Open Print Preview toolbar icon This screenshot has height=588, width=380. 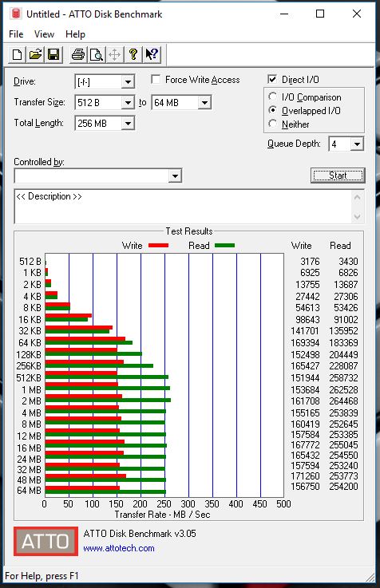tap(97, 55)
